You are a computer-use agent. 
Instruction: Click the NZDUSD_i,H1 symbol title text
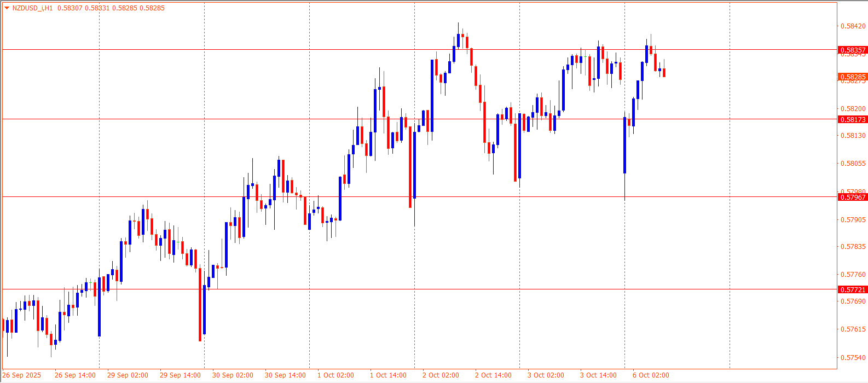pyautogui.click(x=33, y=8)
